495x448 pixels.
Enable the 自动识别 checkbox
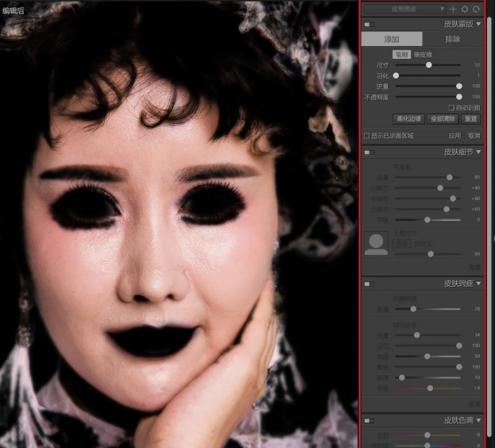tap(451, 107)
